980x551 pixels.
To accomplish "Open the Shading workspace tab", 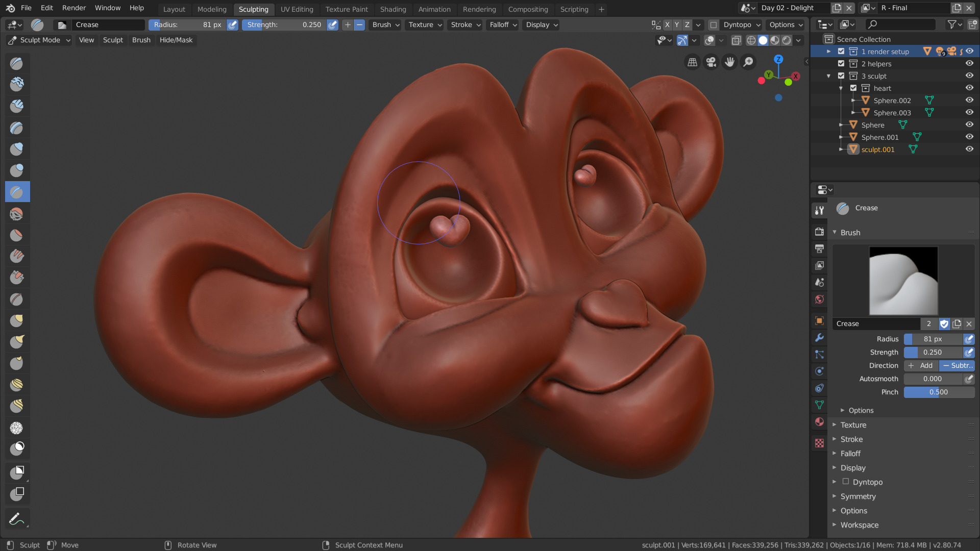I will pos(393,9).
